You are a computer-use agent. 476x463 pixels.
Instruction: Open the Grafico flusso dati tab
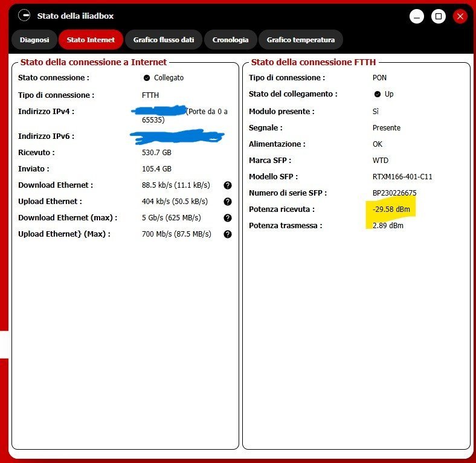164,40
